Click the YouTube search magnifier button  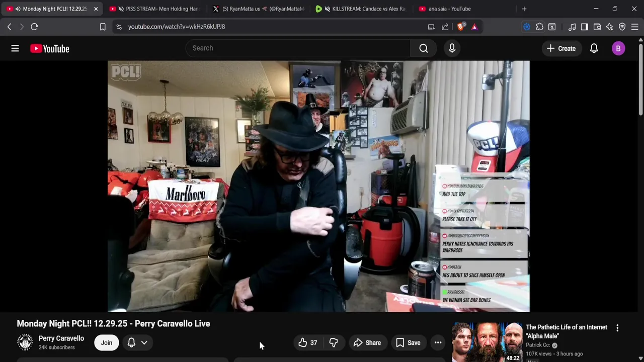(x=424, y=48)
